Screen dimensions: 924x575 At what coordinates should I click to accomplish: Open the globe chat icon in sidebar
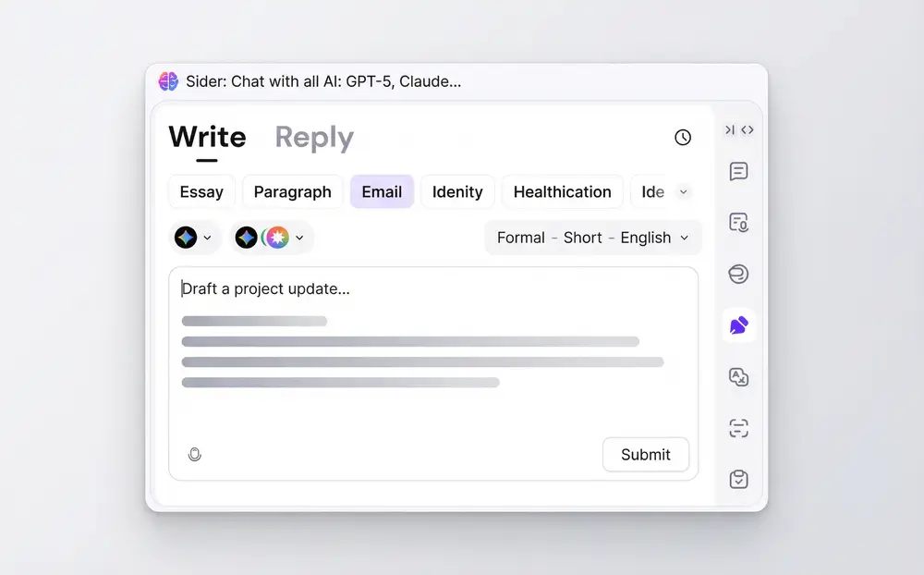tap(738, 274)
